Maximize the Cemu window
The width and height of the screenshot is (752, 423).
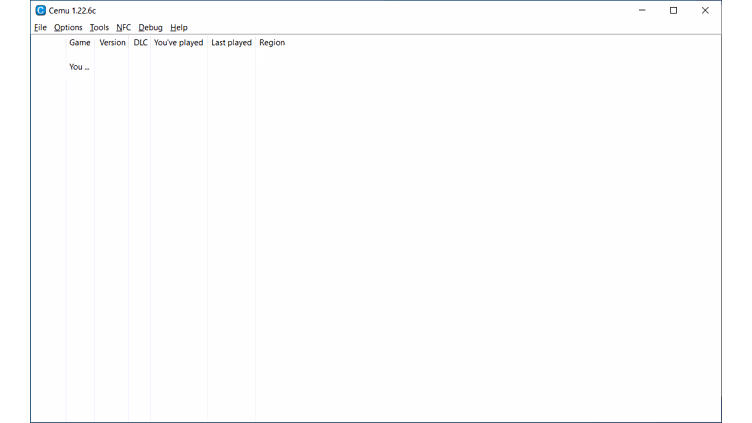(x=673, y=10)
